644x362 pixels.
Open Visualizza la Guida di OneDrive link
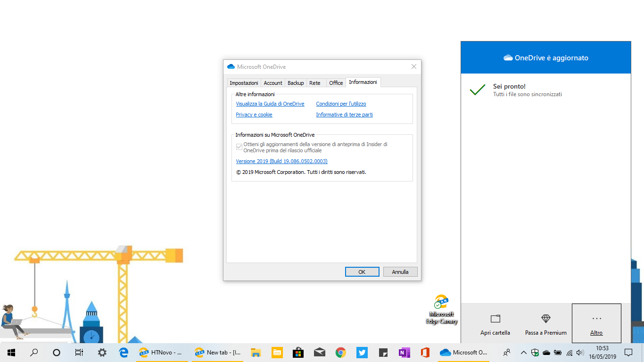tap(270, 104)
